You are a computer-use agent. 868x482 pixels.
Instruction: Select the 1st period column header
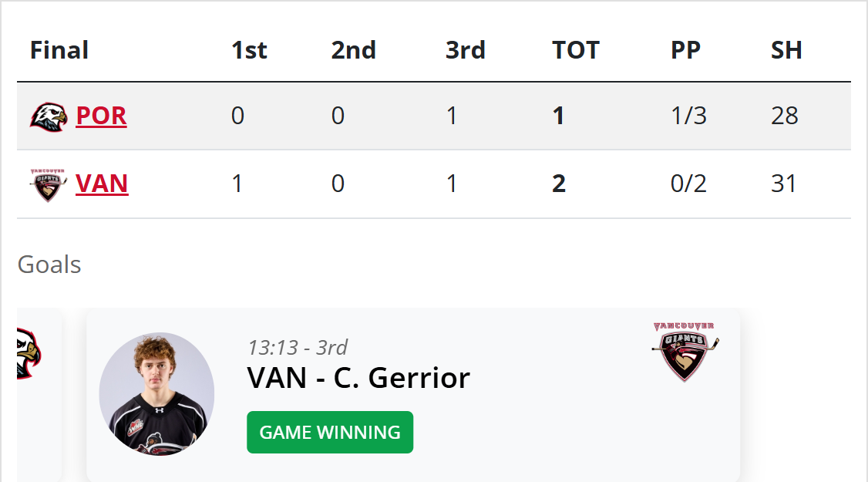(249, 50)
